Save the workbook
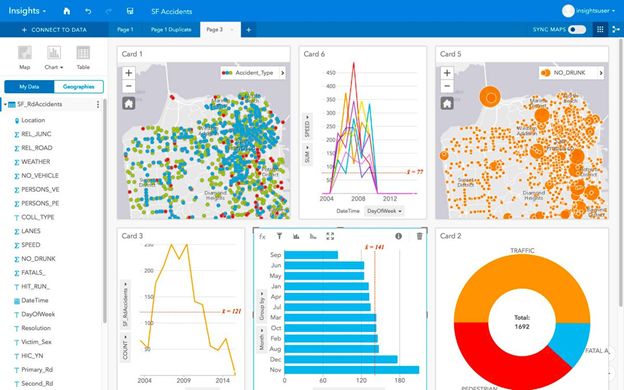 pos(130,11)
